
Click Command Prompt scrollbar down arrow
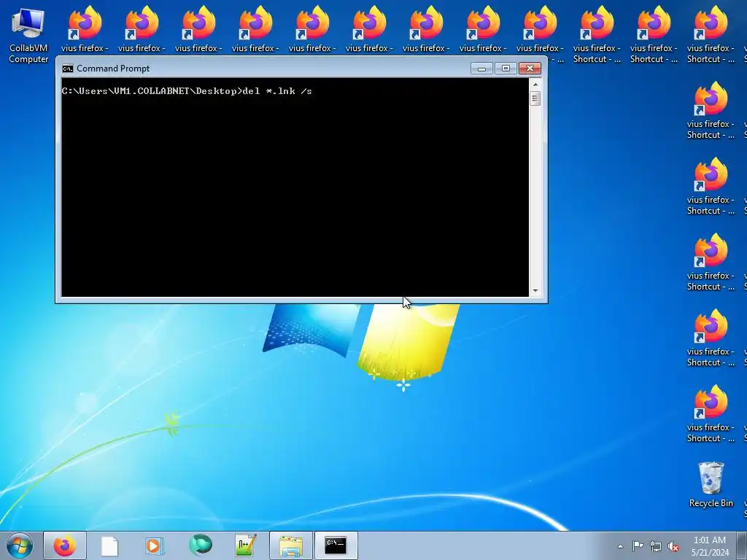coord(535,290)
